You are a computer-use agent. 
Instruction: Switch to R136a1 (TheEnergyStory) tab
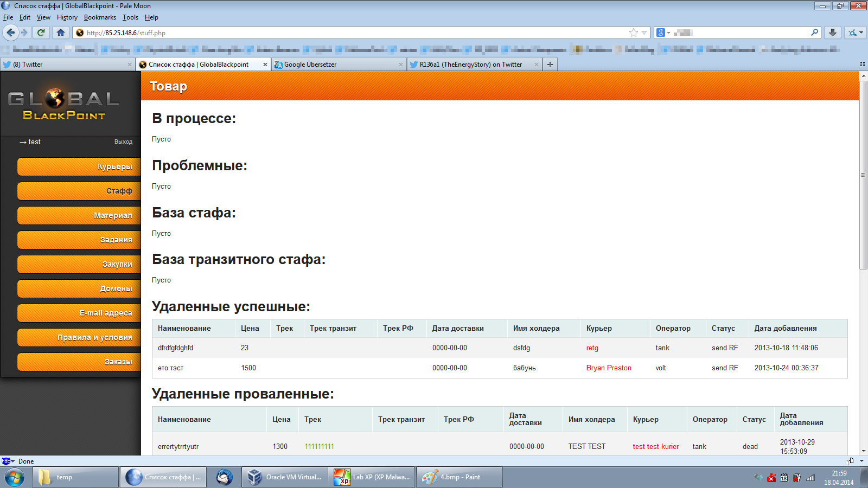point(474,65)
